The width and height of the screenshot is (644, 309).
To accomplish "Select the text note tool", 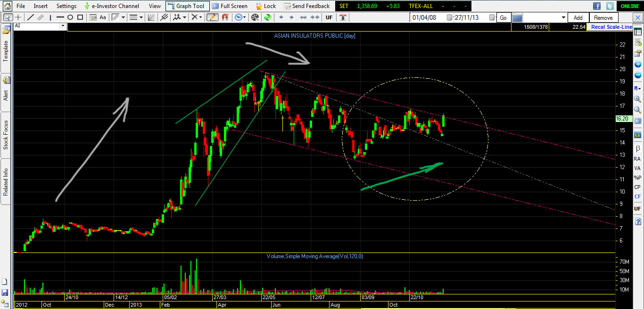I will (93, 17).
